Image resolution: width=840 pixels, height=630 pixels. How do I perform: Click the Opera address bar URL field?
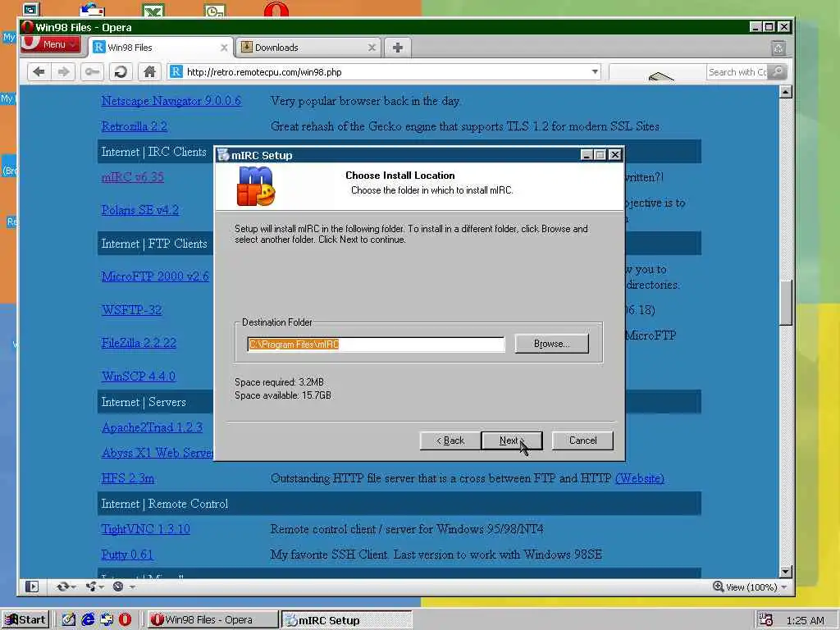pyautogui.click(x=386, y=72)
